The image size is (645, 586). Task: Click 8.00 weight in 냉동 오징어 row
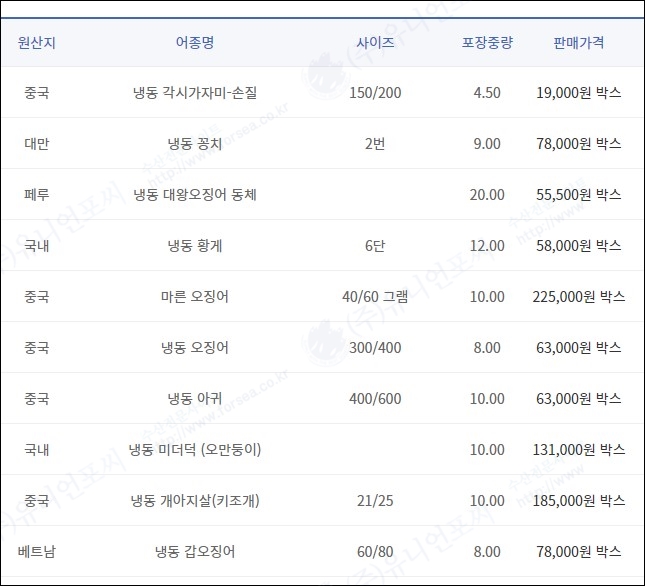click(x=487, y=347)
